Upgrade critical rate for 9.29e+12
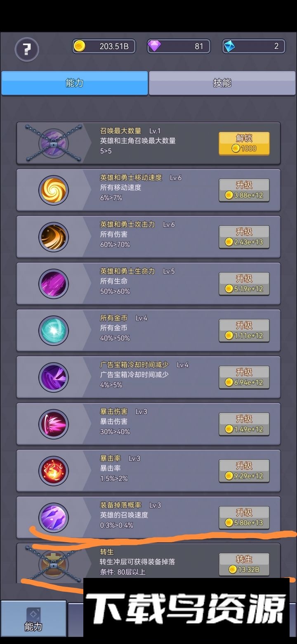Image resolution: width=297 pixels, height=644 pixels. [x=244, y=471]
